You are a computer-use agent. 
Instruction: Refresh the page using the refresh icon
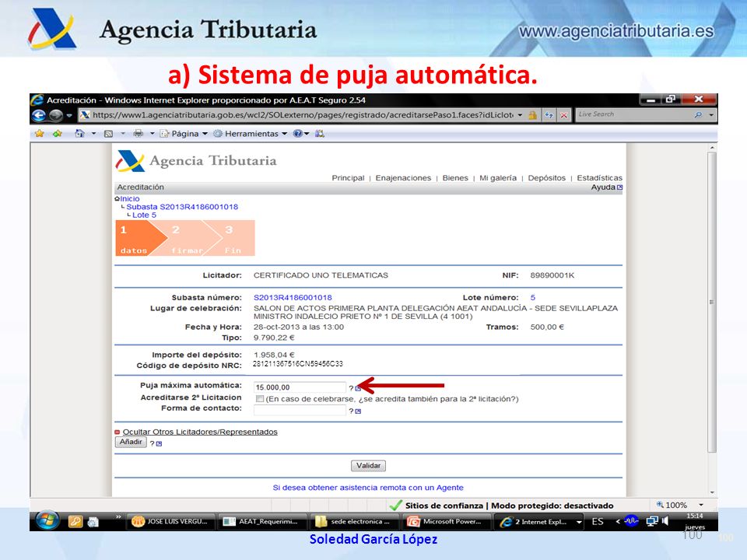pyautogui.click(x=549, y=115)
